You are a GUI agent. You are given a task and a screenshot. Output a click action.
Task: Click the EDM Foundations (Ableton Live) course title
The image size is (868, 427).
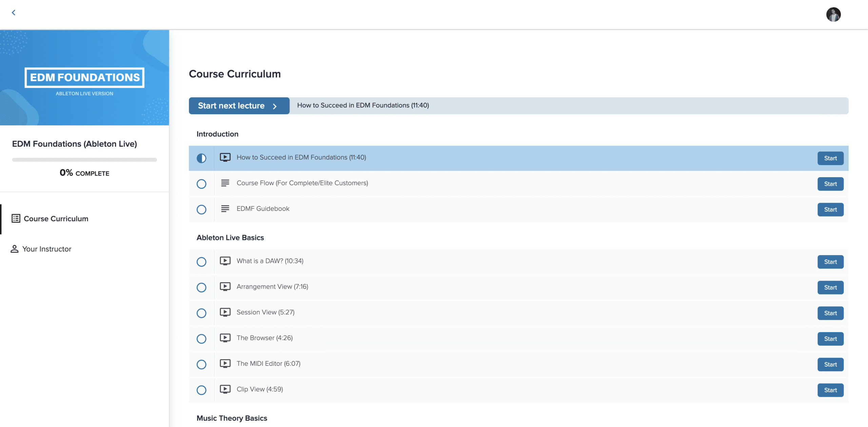[x=75, y=144]
